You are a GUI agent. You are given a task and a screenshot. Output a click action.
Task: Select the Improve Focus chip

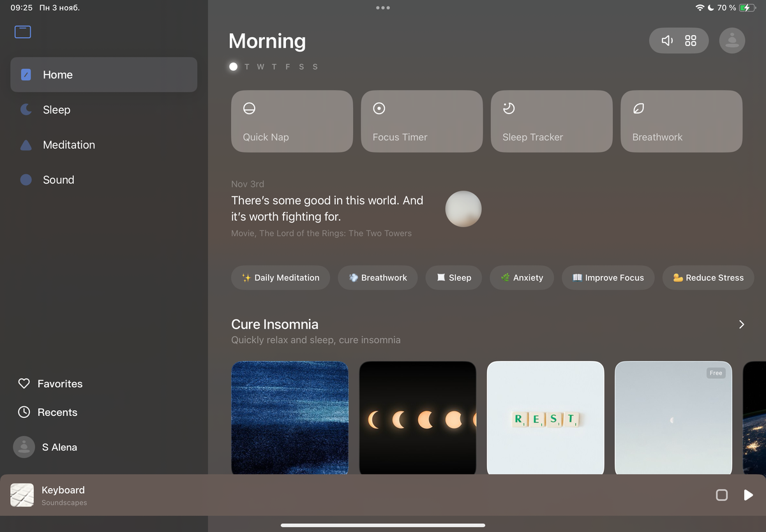608,277
